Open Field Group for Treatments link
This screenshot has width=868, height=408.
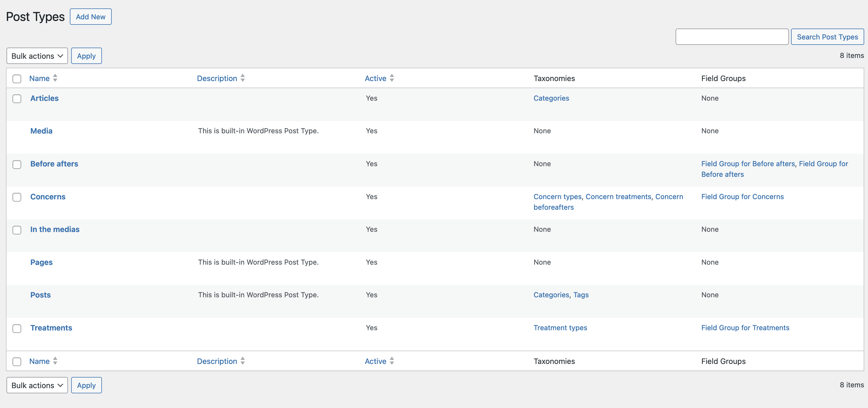pyautogui.click(x=745, y=328)
